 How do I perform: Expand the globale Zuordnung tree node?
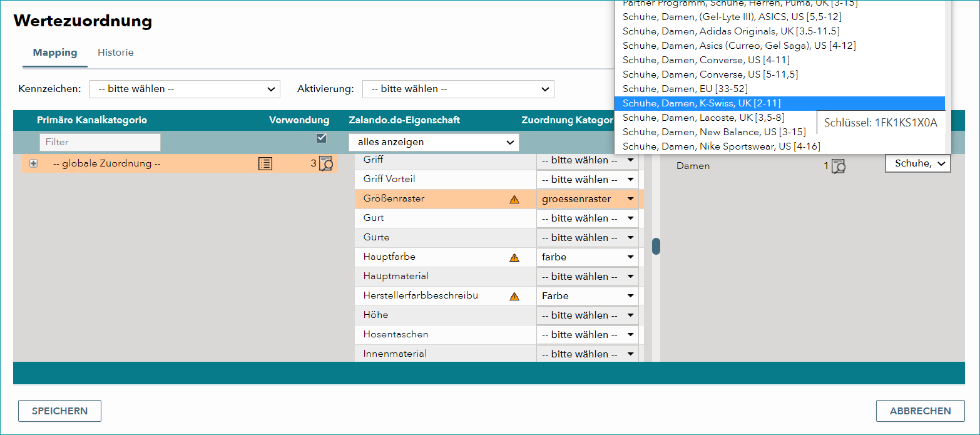(x=34, y=164)
